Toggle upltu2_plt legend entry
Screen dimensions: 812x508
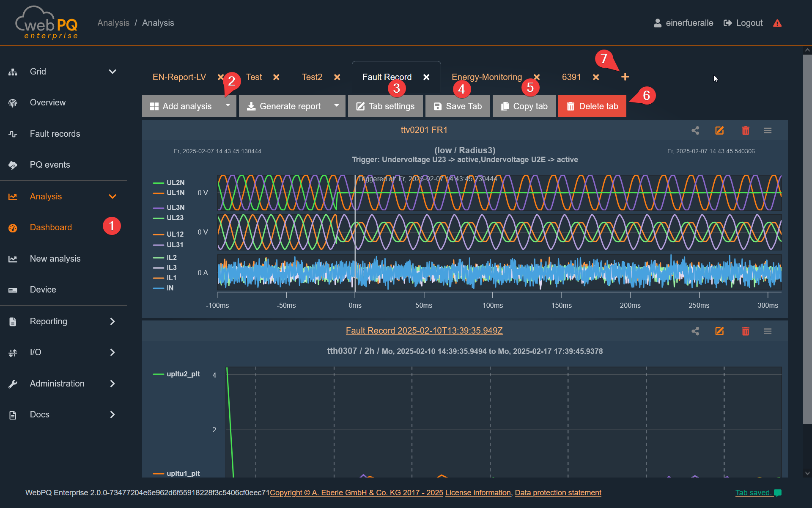(x=183, y=374)
